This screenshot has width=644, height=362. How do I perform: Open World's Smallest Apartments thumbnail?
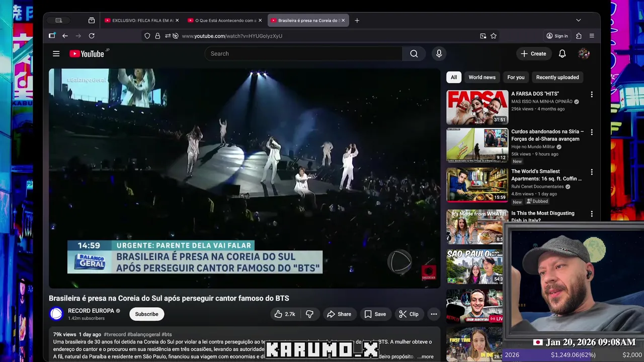[x=477, y=185]
